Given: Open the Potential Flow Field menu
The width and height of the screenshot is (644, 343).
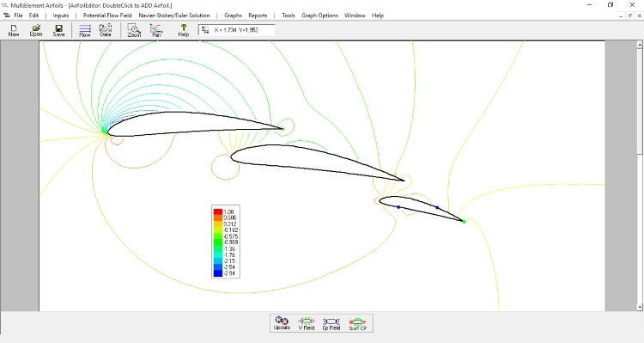Looking at the screenshot, I should pos(107,15).
